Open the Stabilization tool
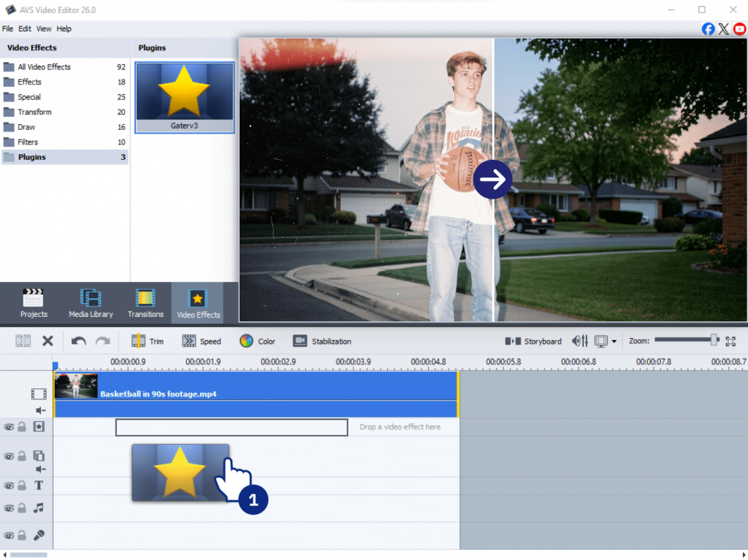Viewport: 748px width, 560px height. coord(322,341)
